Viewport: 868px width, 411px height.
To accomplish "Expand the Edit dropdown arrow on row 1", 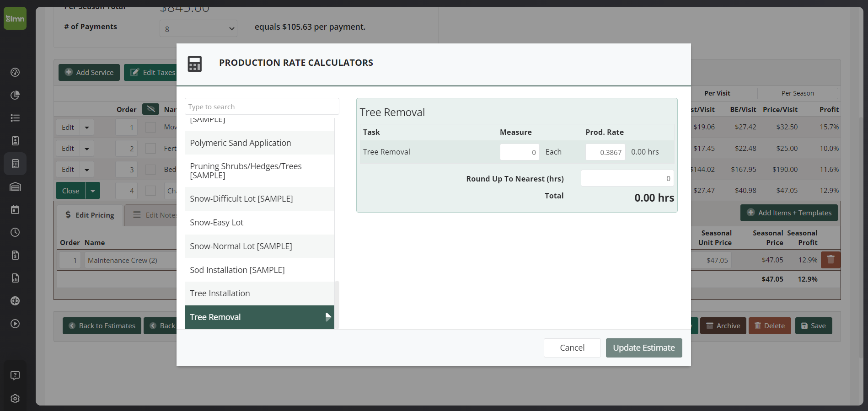I will click(87, 127).
